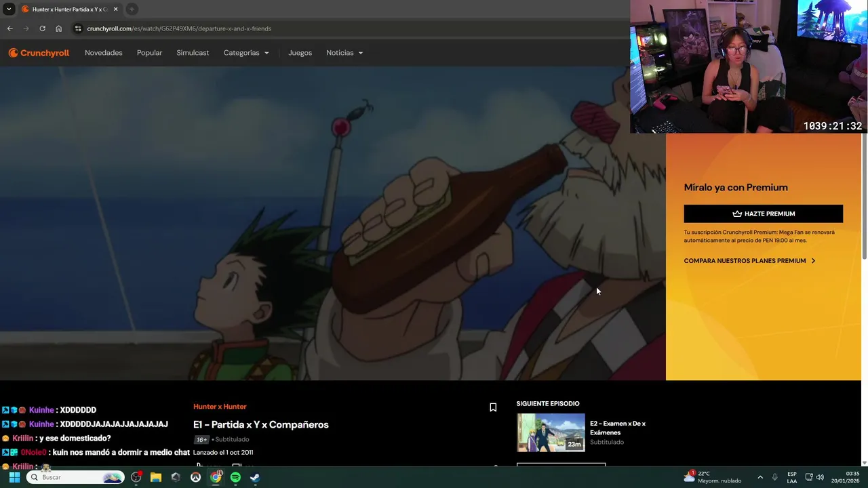Click Lanzado el 1 oct 2011 text
868x488 pixels.
click(223, 452)
